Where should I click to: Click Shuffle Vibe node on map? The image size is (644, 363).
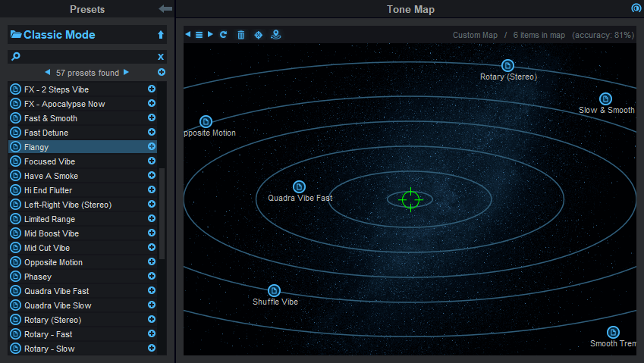[x=274, y=290]
